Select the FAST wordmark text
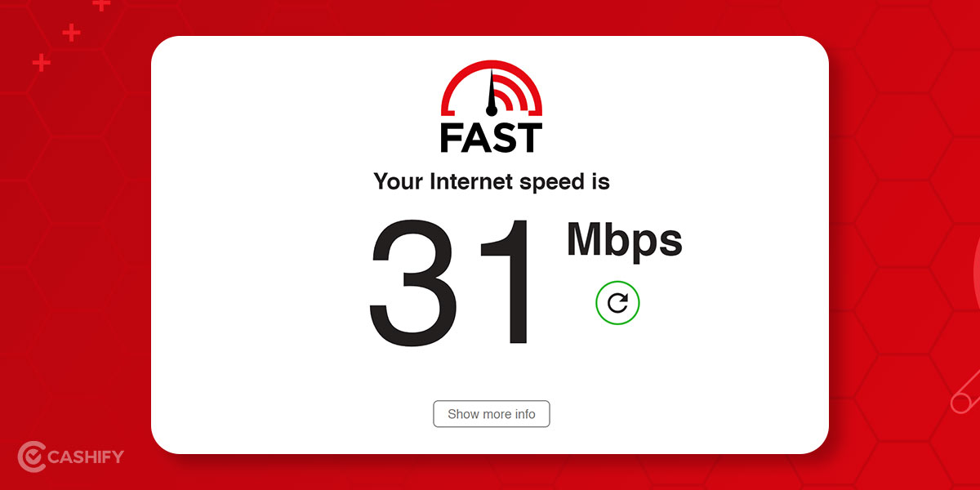Image resolution: width=980 pixels, height=490 pixels. click(x=491, y=137)
